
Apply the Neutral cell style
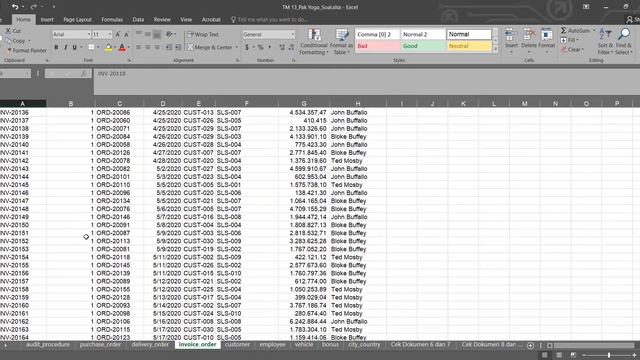tap(469, 46)
